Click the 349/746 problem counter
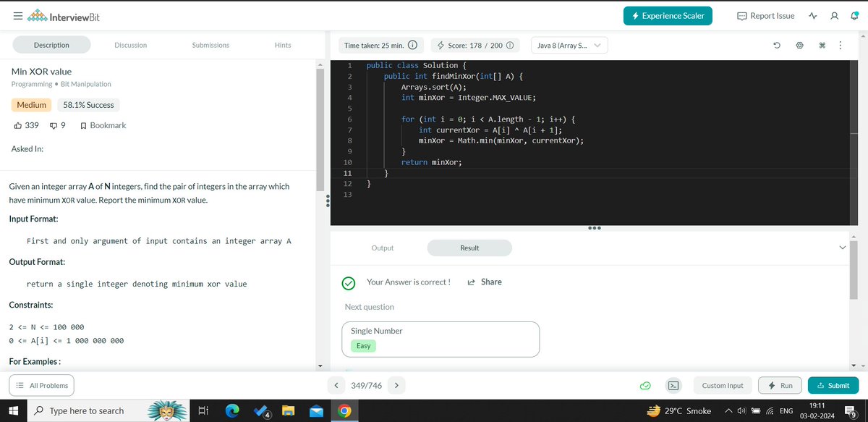The image size is (868, 422). (367, 386)
